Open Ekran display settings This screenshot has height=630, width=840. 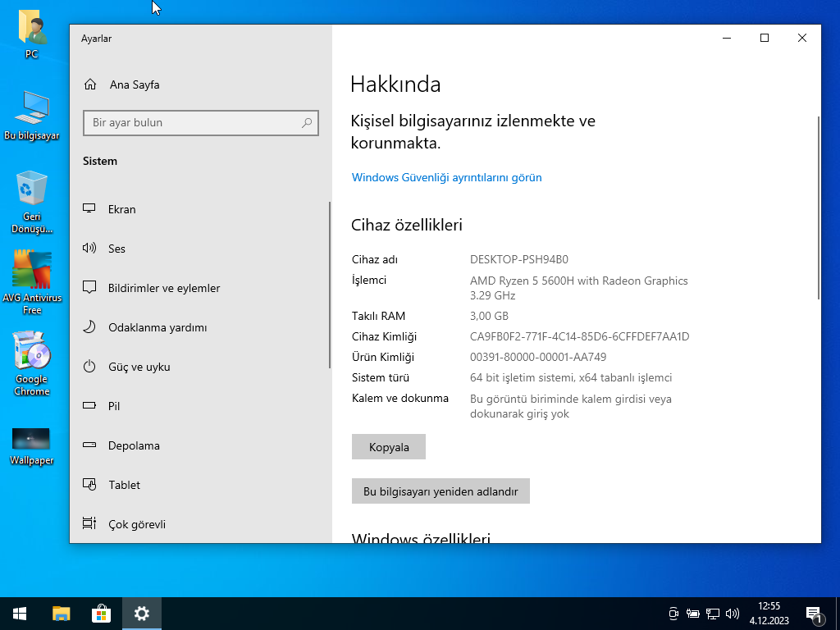pos(199,209)
